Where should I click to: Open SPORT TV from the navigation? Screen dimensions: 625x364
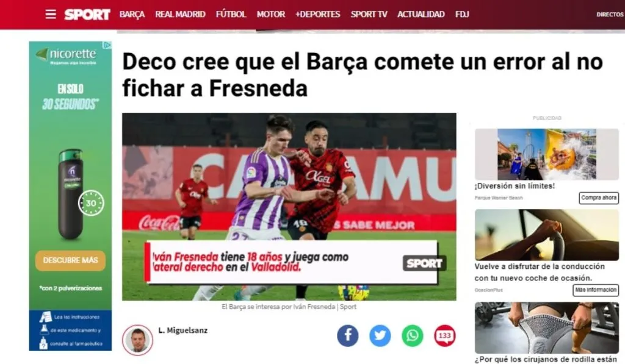pyautogui.click(x=369, y=15)
